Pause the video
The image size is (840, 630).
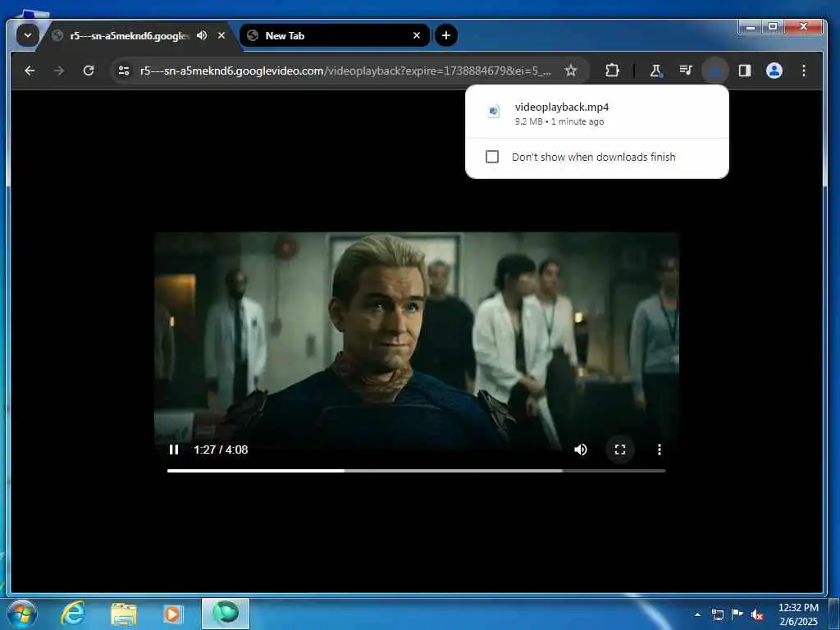174,450
